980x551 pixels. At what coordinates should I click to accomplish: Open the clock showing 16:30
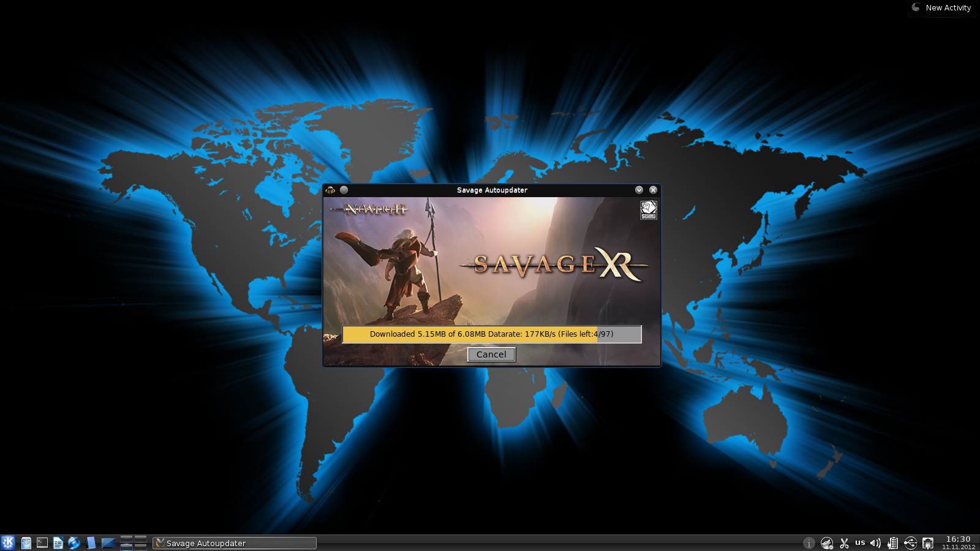coord(958,542)
